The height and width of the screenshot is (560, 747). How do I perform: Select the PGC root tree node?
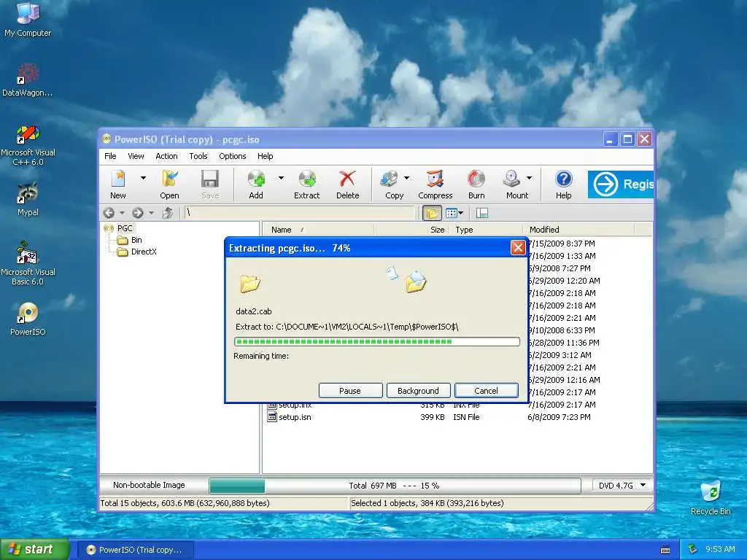point(125,228)
